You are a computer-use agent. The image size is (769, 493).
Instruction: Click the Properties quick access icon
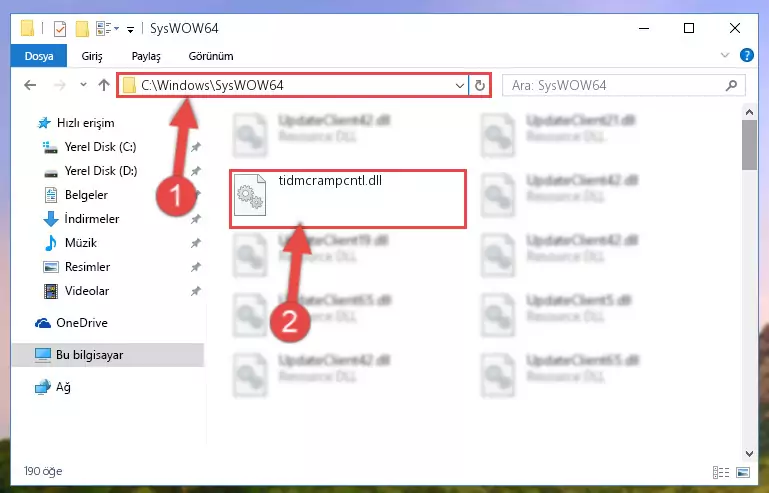(59, 28)
